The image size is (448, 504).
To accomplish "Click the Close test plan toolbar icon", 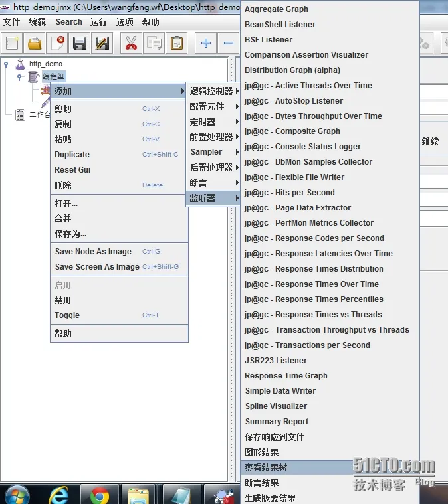I will click(x=57, y=43).
